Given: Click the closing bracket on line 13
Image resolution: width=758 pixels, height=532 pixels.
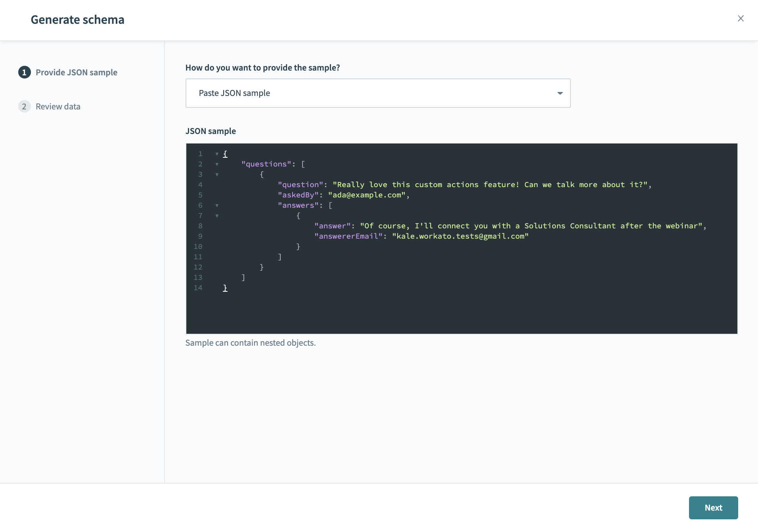Looking at the screenshot, I should (243, 277).
